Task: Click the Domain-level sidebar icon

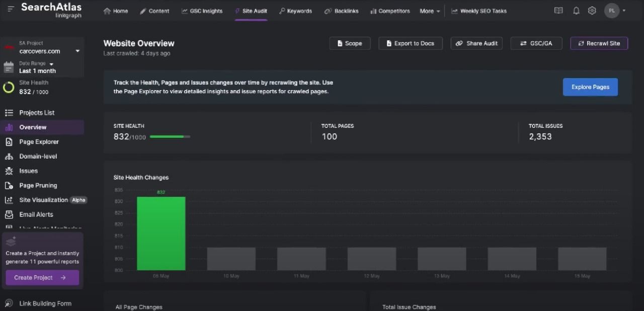Action: (x=9, y=157)
